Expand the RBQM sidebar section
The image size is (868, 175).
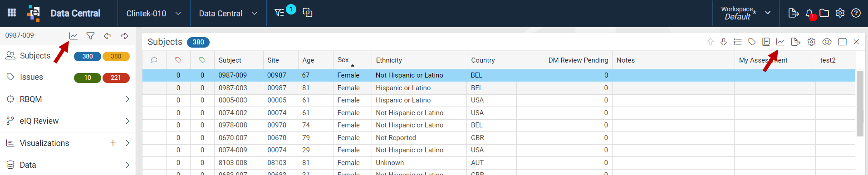[x=68, y=99]
